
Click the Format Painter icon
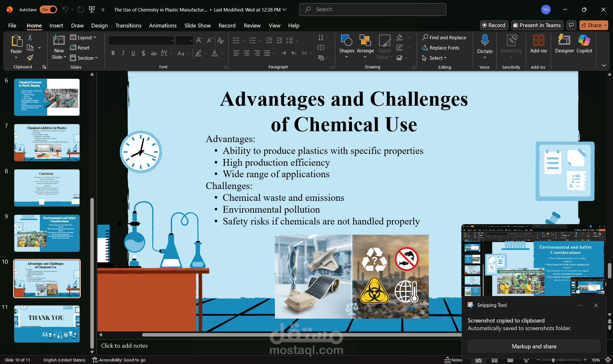click(x=30, y=58)
